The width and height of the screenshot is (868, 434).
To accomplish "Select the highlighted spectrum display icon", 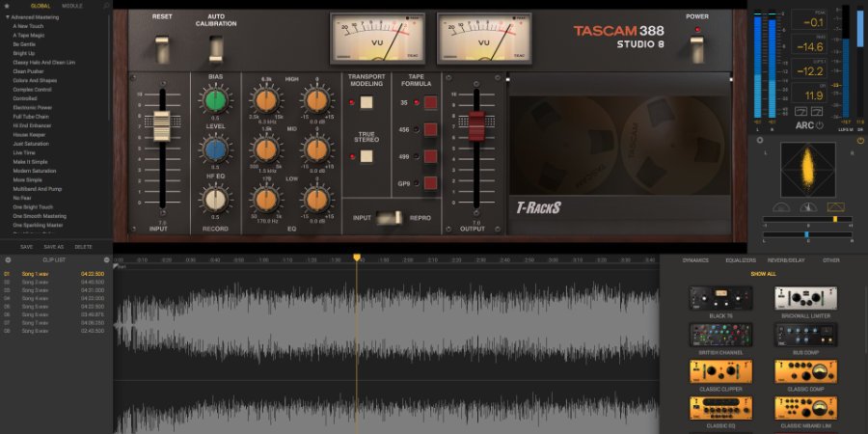I will [836, 207].
